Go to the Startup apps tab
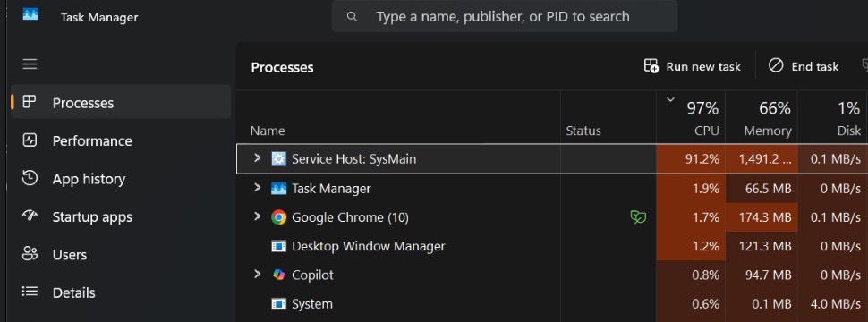Screen dimensions: 868x322 pyautogui.click(x=121, y=216)
